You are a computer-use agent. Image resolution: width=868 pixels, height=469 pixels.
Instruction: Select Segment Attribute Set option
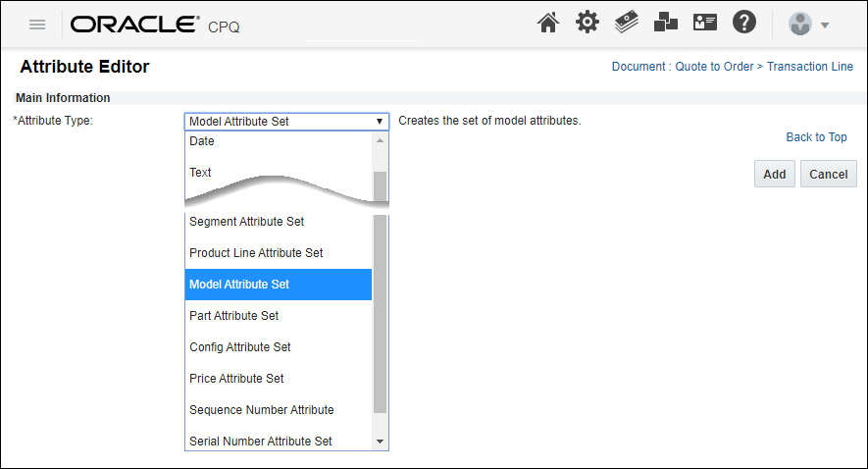(279, 222)
